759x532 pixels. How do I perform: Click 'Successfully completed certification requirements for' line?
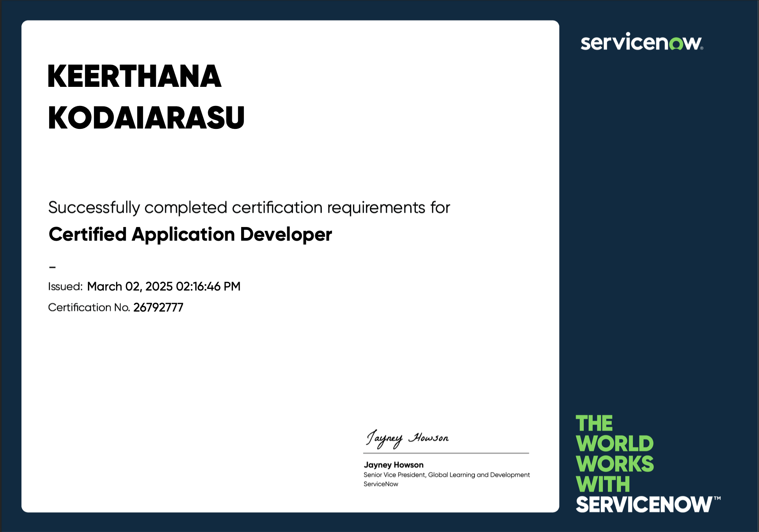pos(249,208)
